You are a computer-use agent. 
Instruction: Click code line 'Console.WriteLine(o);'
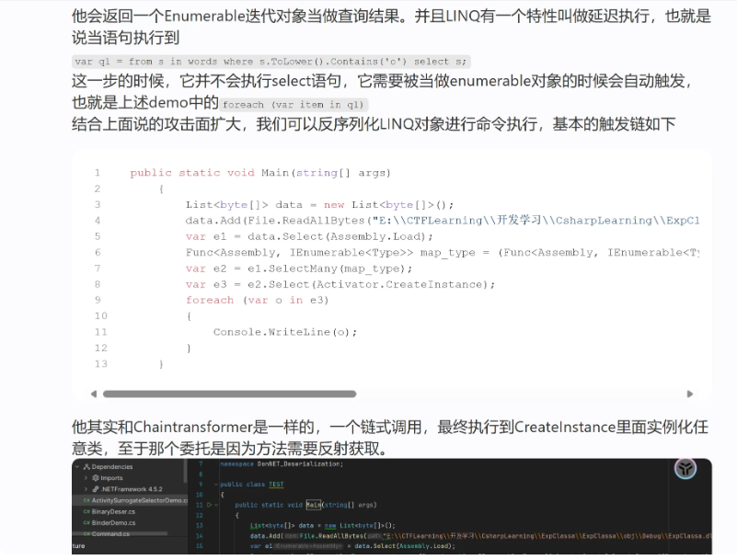click(285, 332)
